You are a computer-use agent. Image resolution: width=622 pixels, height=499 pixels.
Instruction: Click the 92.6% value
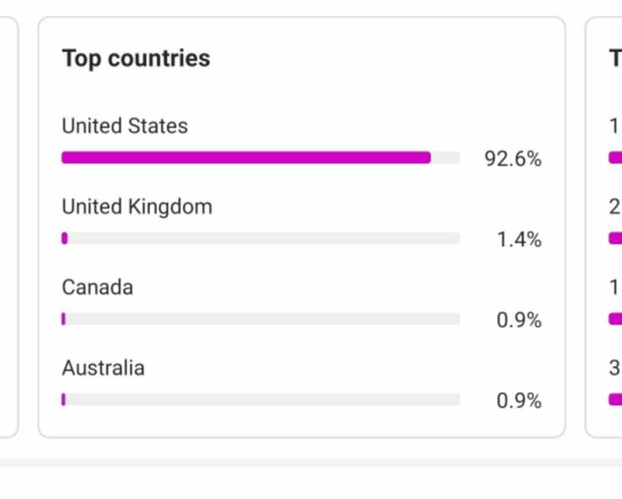point(513,159)
